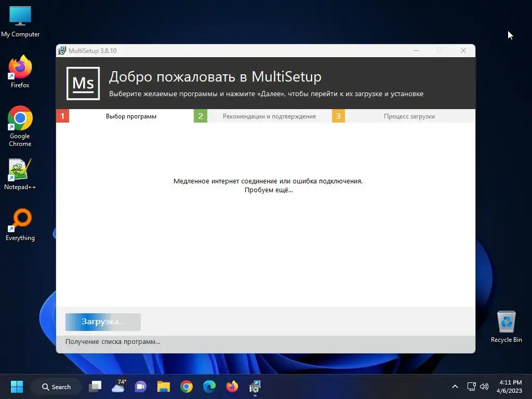Click Добро пожаловать в MultiSetup heading
Image resolution: width=532 pixels, height=399 pixels.
[x=215, y=77]
